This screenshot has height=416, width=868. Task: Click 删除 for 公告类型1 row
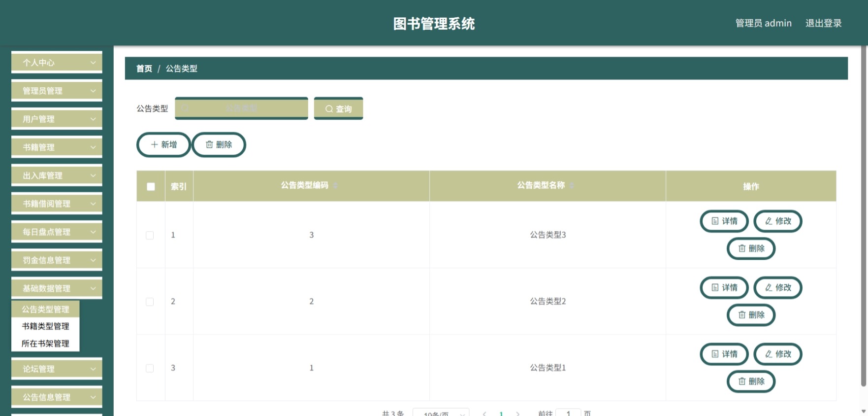click(751, 381)
